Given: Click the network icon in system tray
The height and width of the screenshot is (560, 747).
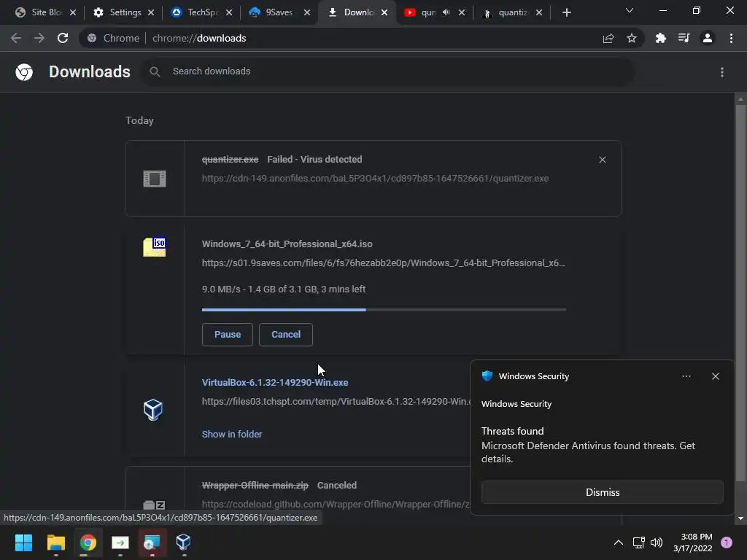Looking at the screenshot, I should (x=638, y=542).
